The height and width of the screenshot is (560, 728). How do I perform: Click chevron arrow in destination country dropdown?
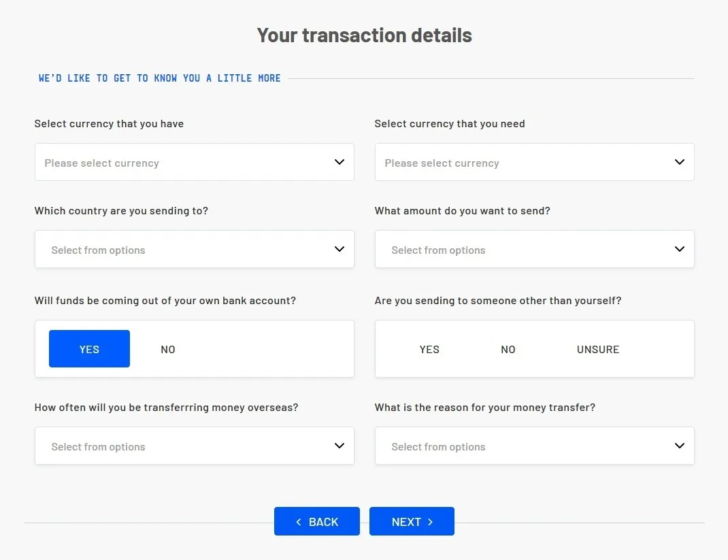340,249
